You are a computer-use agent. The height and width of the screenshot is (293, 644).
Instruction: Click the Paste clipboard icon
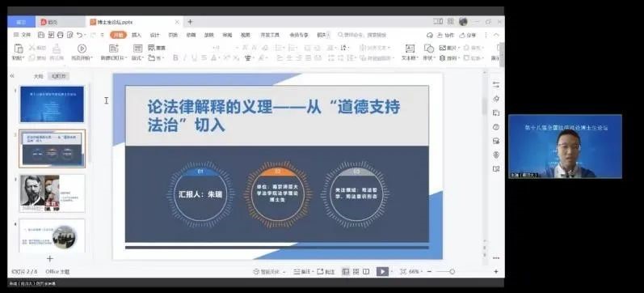click(x=18, y=49)
